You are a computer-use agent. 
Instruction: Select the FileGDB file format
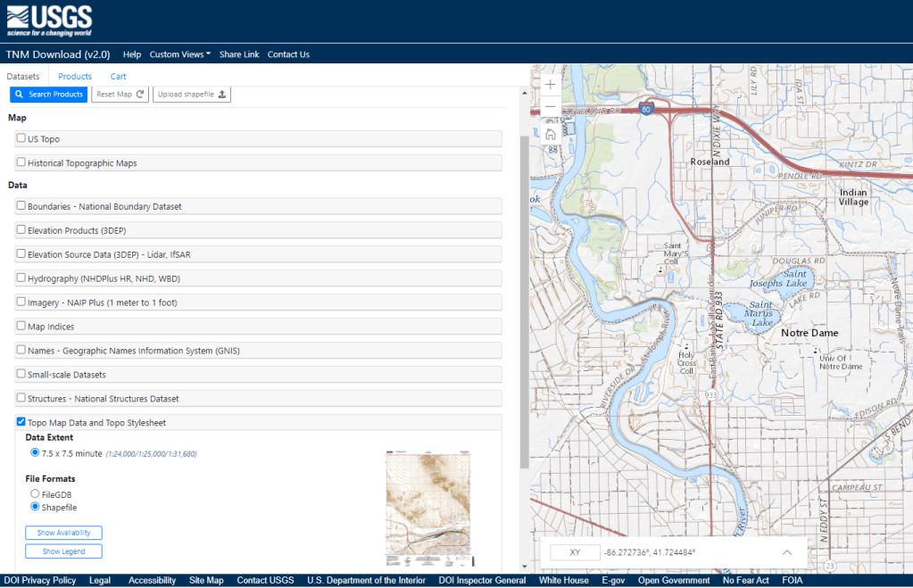click(35, 493)
